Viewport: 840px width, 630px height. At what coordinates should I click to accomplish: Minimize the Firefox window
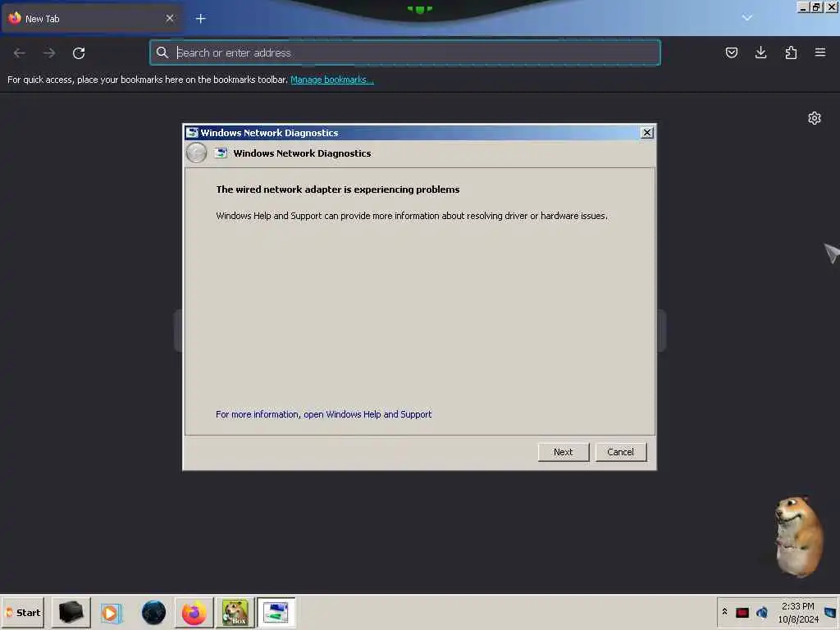click(x=803, y=7)
